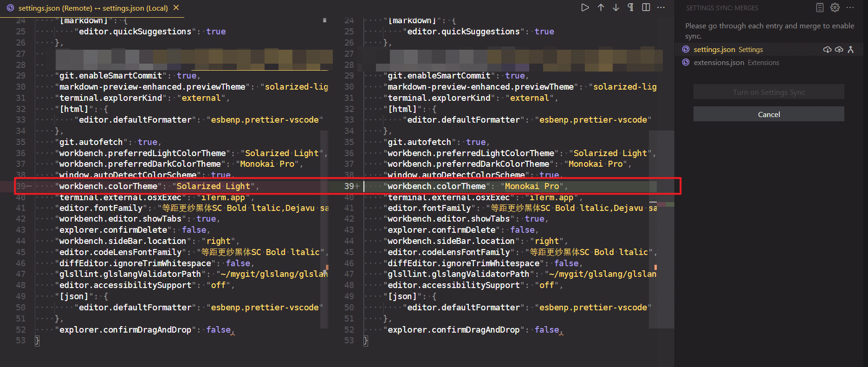The image size is (868, 367).
Task: Show the Settings Sync log icon
Action: pyautogui.click(x=820, y=7)
